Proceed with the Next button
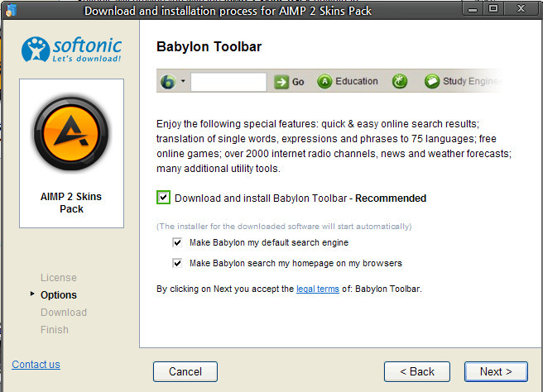 (496, 371)
